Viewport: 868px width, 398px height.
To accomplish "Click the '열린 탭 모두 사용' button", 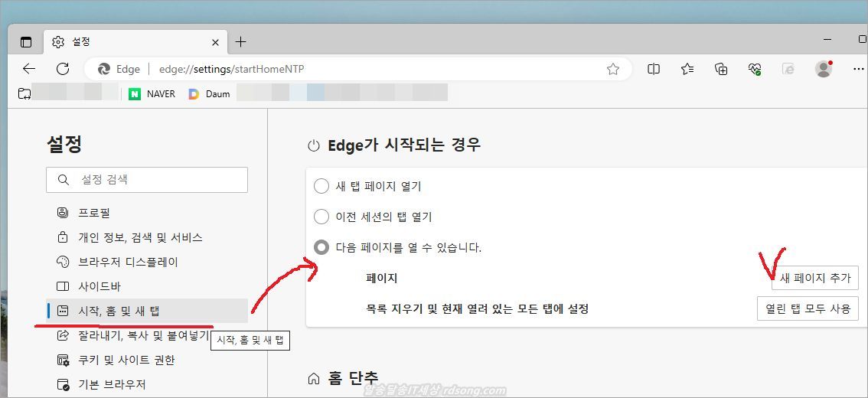I will 808,308.
